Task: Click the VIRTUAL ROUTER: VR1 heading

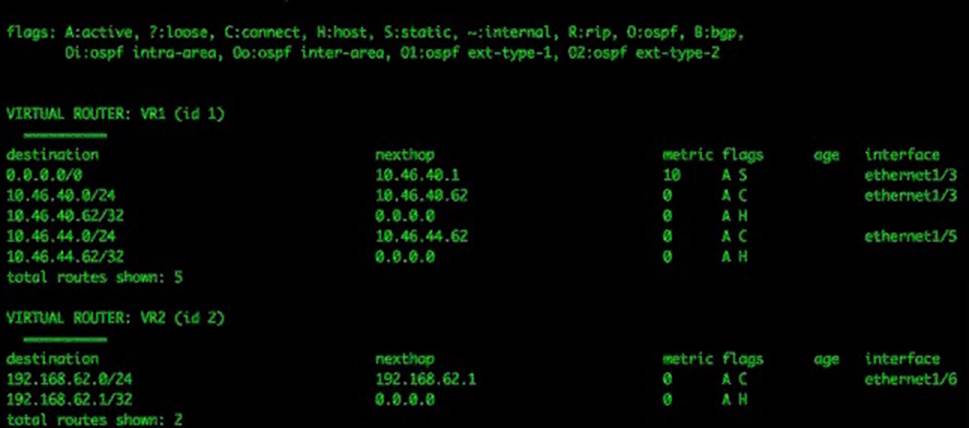Action: [115, 114]
